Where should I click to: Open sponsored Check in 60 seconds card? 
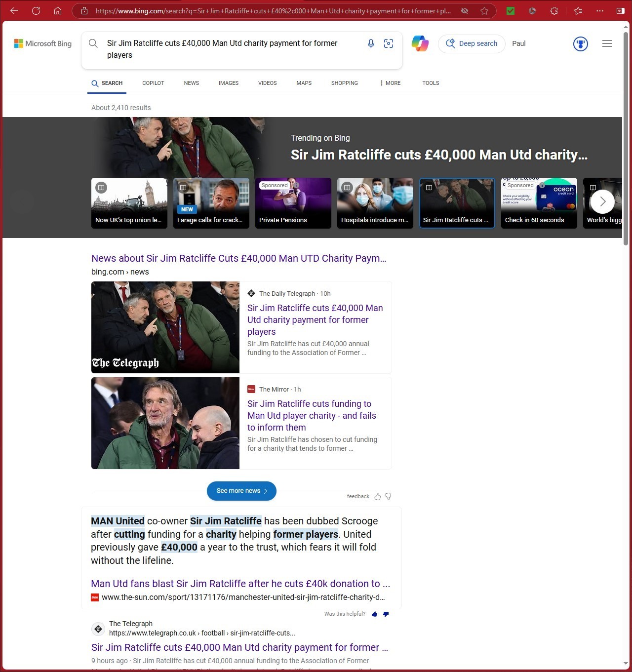click(539, 203)
